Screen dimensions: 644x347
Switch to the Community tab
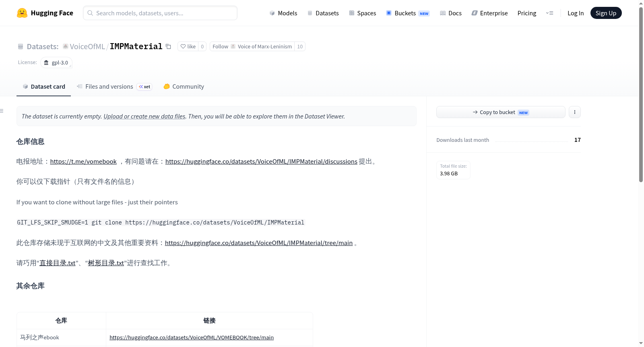click(x=184, y=87)
